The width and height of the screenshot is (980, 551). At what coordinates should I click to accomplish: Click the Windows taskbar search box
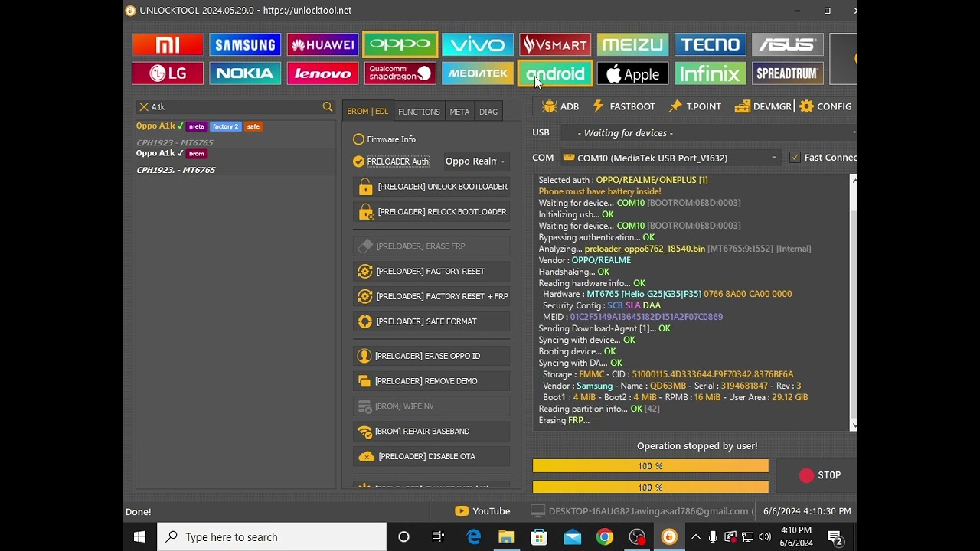[272, 537]
